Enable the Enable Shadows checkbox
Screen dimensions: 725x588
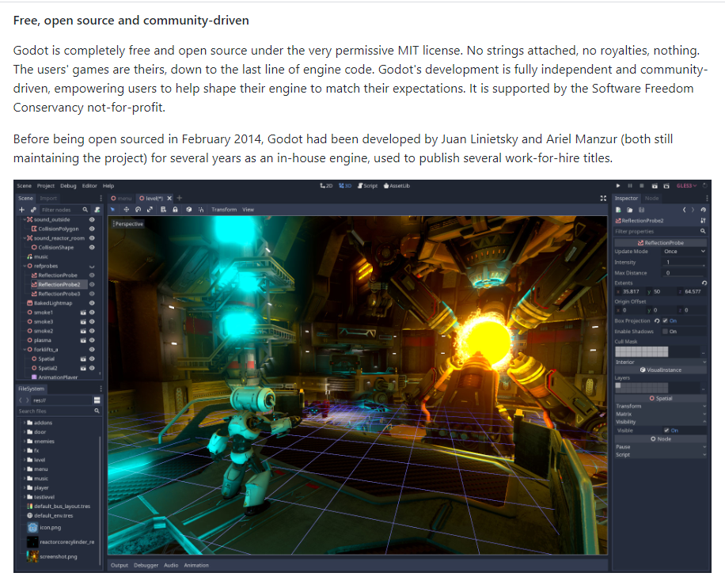coord(666,332)
